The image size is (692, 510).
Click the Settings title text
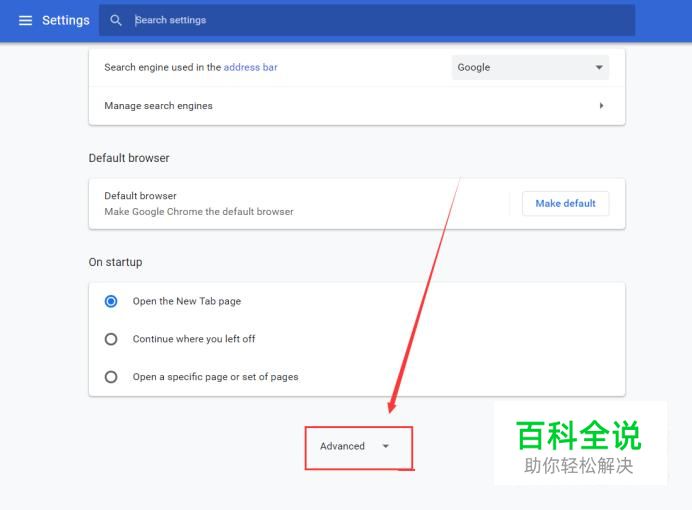tap(66, 20)
